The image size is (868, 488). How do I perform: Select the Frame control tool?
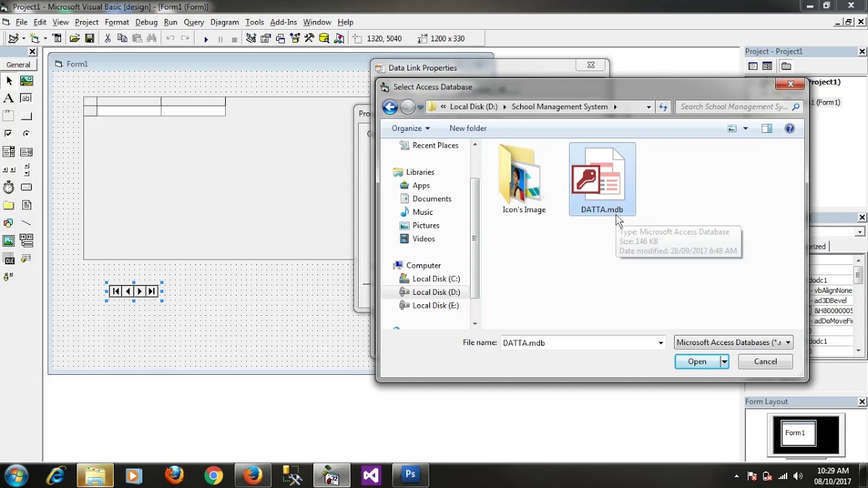pyautogui.click(x=9, y=116)
